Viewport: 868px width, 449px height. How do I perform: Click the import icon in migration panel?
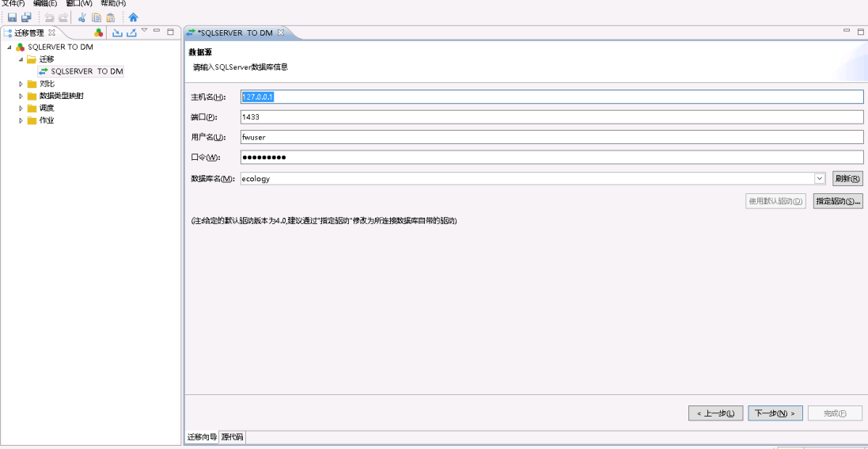[x=117, y=32]
